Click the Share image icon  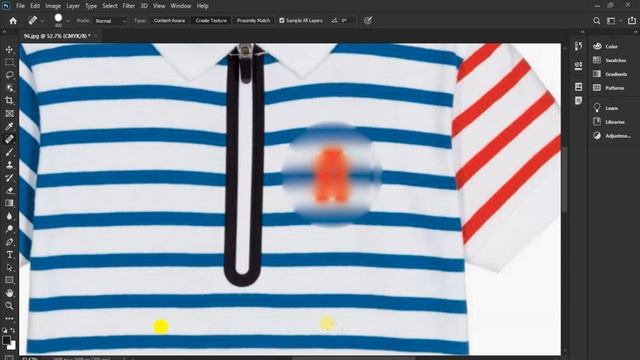[632, 20]
